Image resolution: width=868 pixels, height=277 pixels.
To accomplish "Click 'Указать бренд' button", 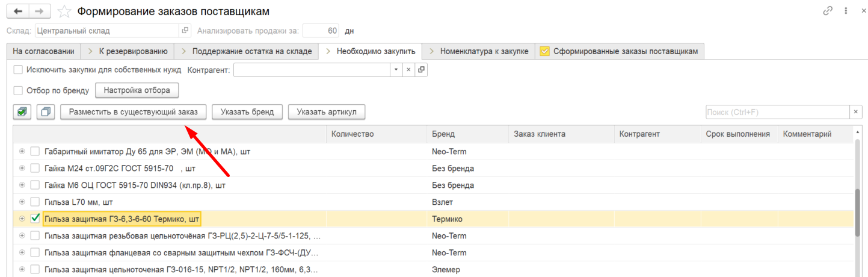I will pos(247,112).
